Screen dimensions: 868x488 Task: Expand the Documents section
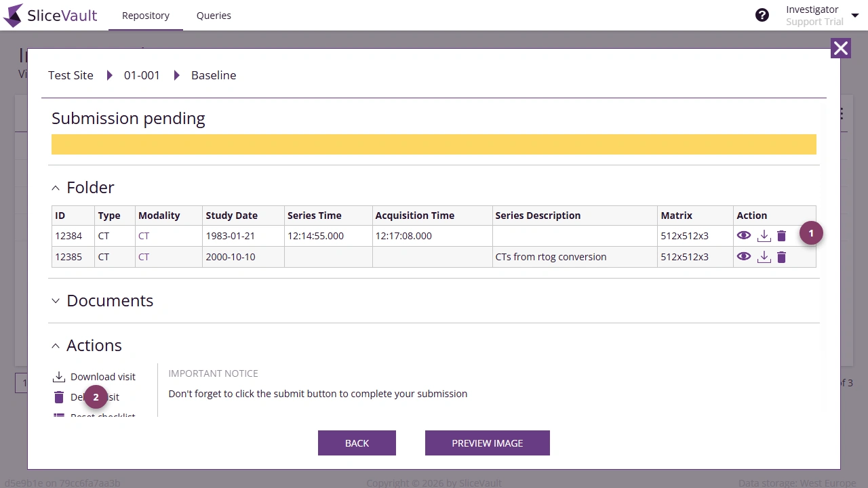click(x=56, y=301)
